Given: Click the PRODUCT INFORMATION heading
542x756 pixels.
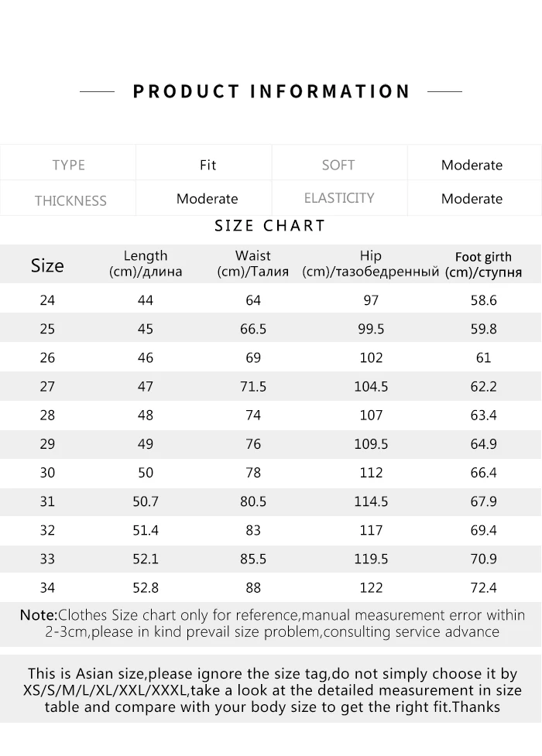Looking at the screenshot, I should (x=271, y=91).
